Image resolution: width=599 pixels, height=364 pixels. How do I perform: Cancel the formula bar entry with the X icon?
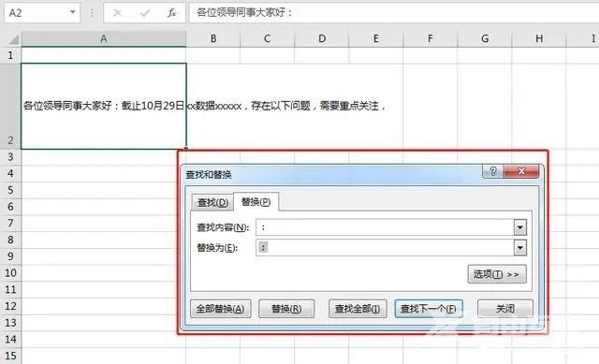tap(117, 13)
